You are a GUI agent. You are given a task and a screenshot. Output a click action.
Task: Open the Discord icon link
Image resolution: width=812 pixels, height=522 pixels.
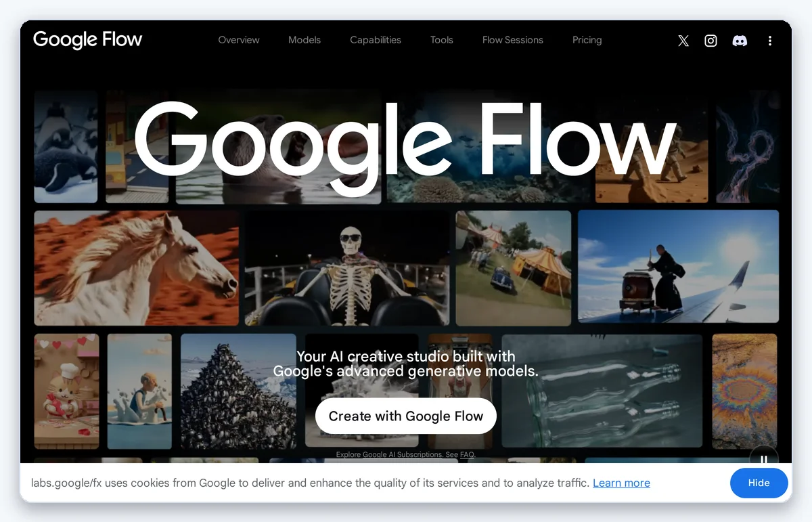(x=740, y=41)
